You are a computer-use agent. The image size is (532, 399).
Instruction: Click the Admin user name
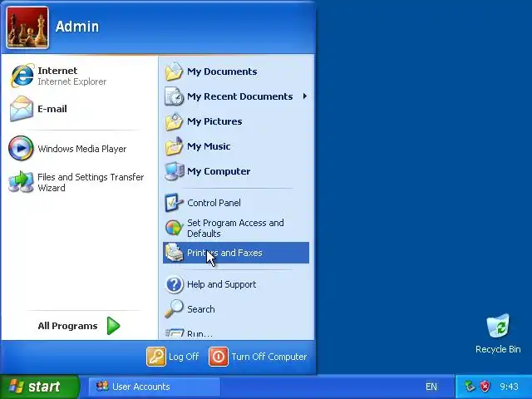tap(77, 27)
